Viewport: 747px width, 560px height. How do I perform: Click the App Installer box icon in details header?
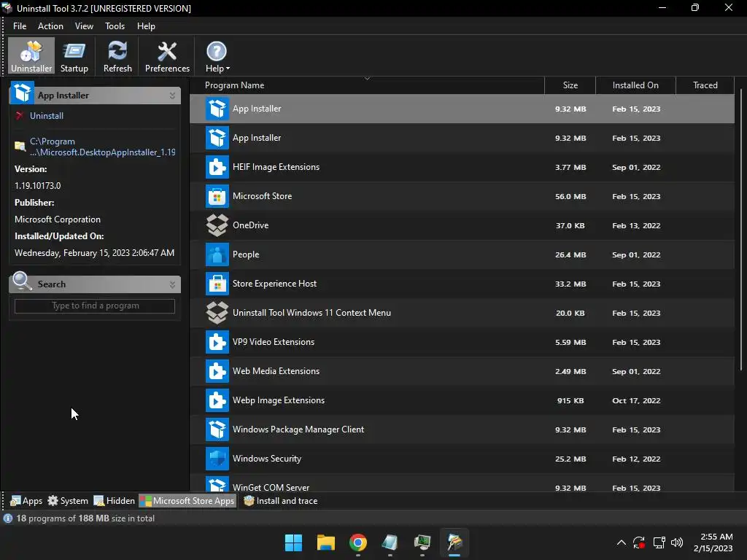tap(22, 93)
